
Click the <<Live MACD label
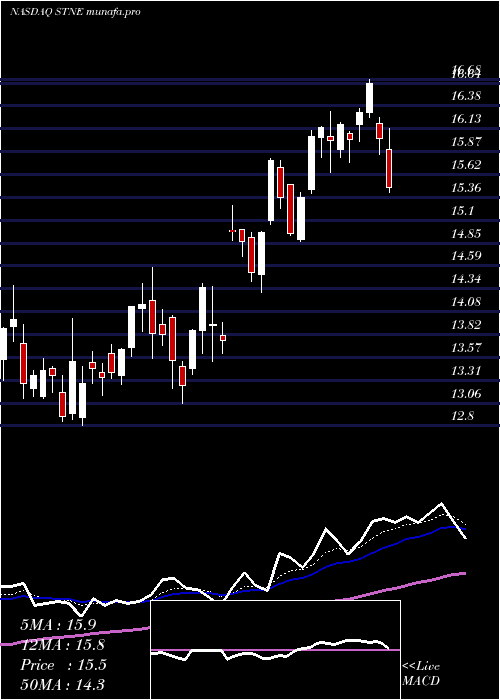coord(421,674)
